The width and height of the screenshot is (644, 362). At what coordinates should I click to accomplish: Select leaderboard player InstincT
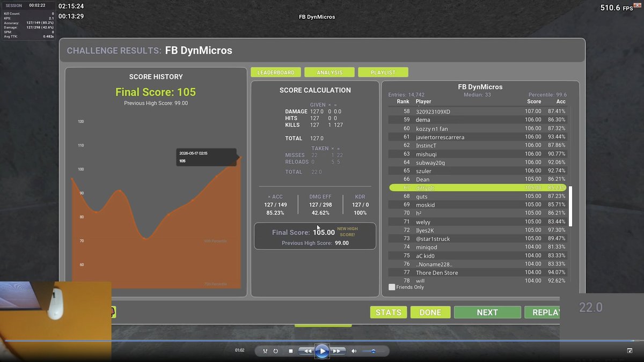(478, 145)
